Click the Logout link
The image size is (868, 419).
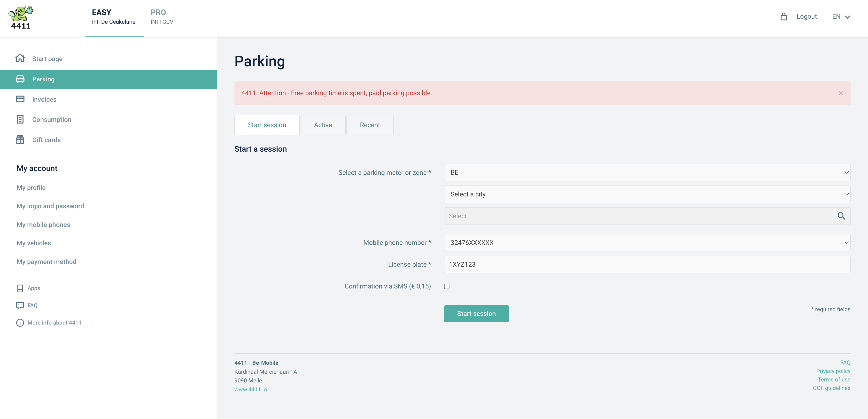pyautogui.click(x=806, y=16)
